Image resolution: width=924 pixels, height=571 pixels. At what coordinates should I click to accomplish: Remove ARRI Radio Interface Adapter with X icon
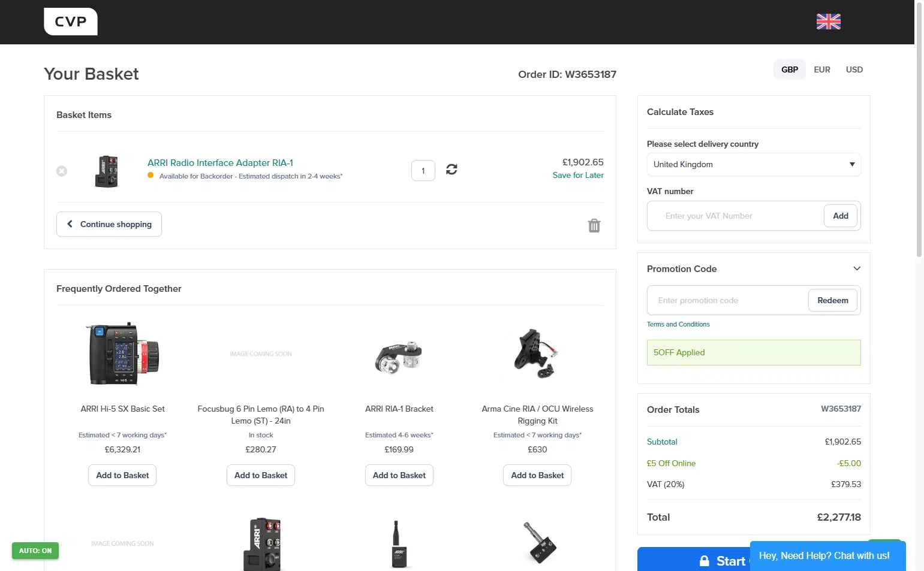click(62, 171)
